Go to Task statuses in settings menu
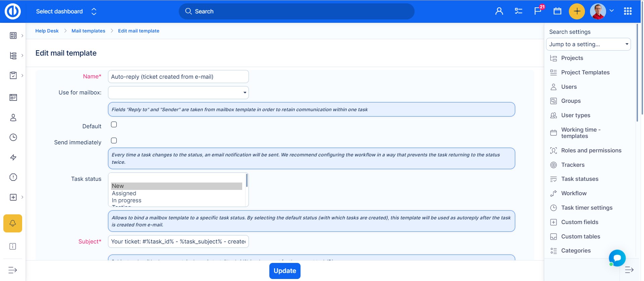 (580, 179)
